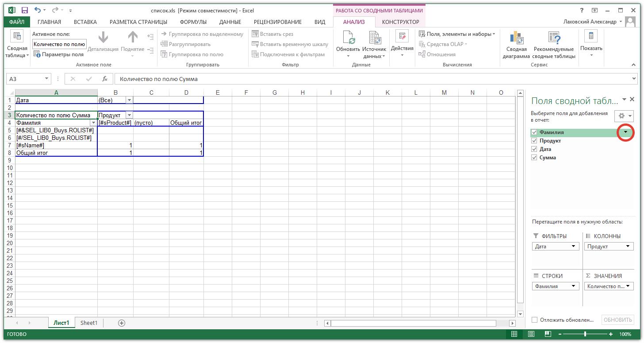
Task: Open the Показать show menu
Action: pos(591,44)
